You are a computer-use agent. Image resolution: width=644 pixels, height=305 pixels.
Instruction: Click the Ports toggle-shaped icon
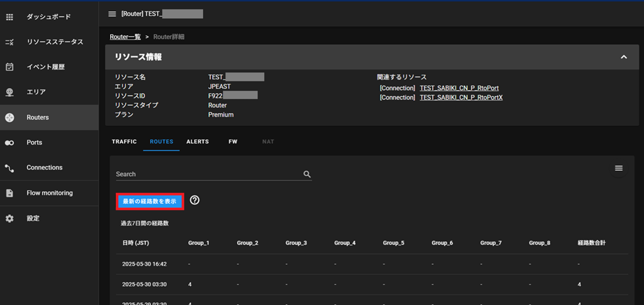click(x=10, y=143)
